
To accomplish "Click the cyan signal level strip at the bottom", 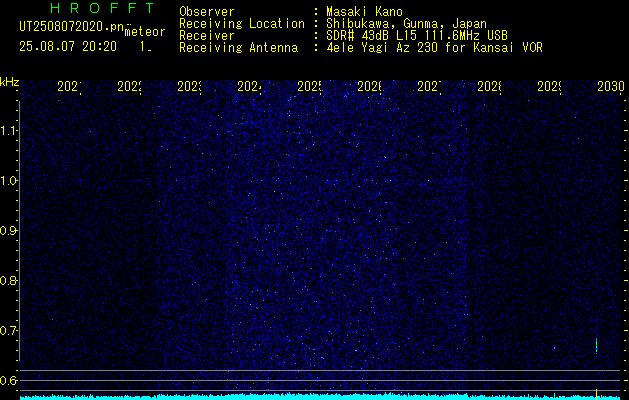I will click(320, 396).
